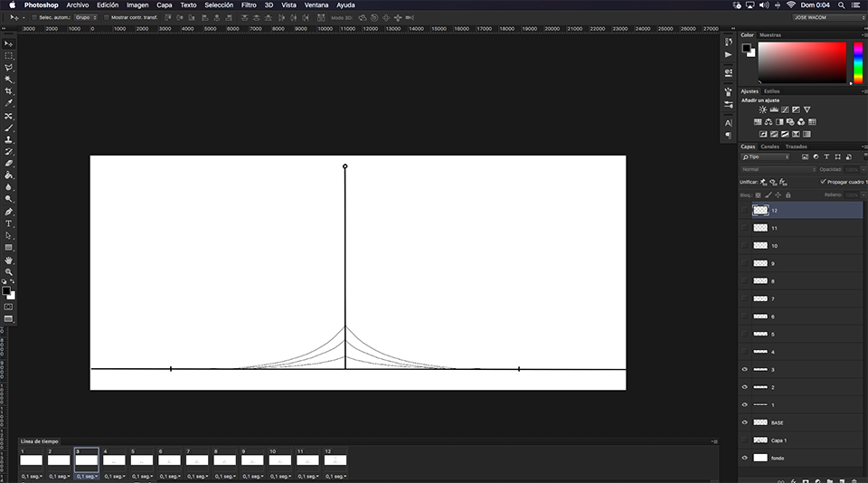Hide layer 2 with eye icon

pyautogui.click(x=744, y=387)
